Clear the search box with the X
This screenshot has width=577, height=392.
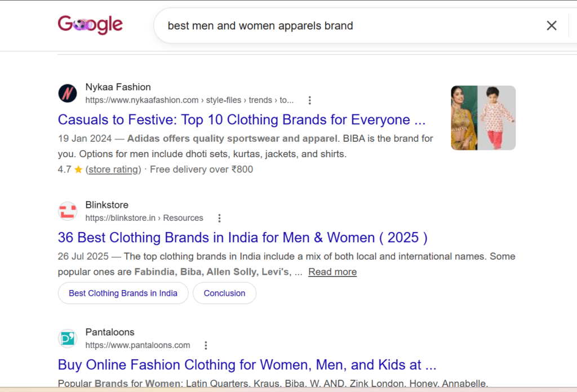pyautogui.click(x=551, y=25)
